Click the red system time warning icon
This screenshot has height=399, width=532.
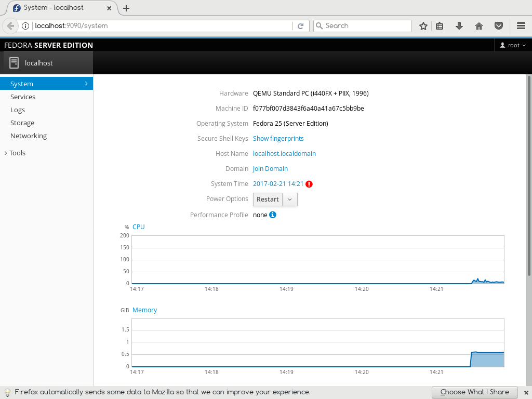[309, 184]
